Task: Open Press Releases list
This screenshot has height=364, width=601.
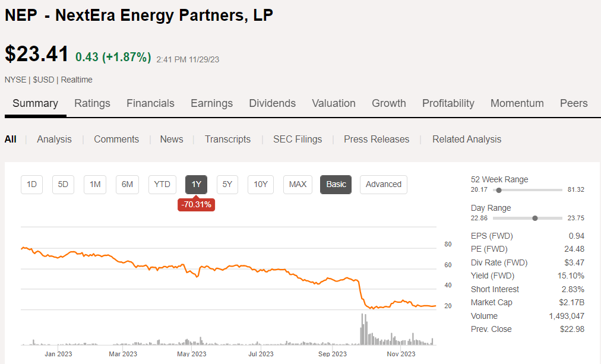Action: click(x=377, y=139)
